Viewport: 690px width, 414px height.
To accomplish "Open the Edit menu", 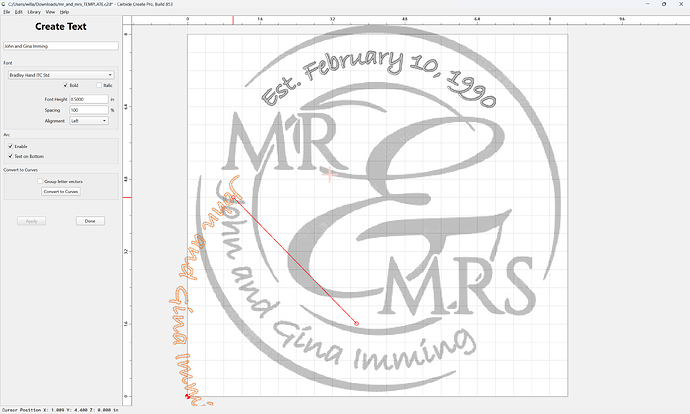I will (x=18, y=12).
